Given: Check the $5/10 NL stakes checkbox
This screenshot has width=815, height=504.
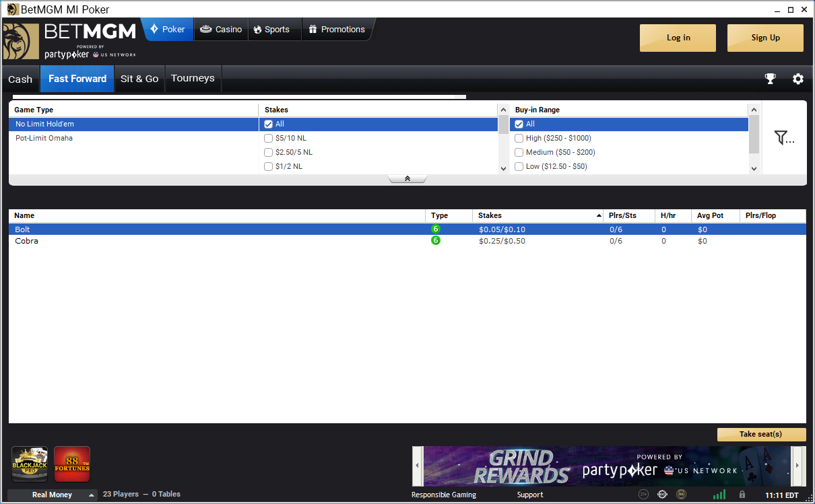Looking at the screenshot, I should [269, 138].
